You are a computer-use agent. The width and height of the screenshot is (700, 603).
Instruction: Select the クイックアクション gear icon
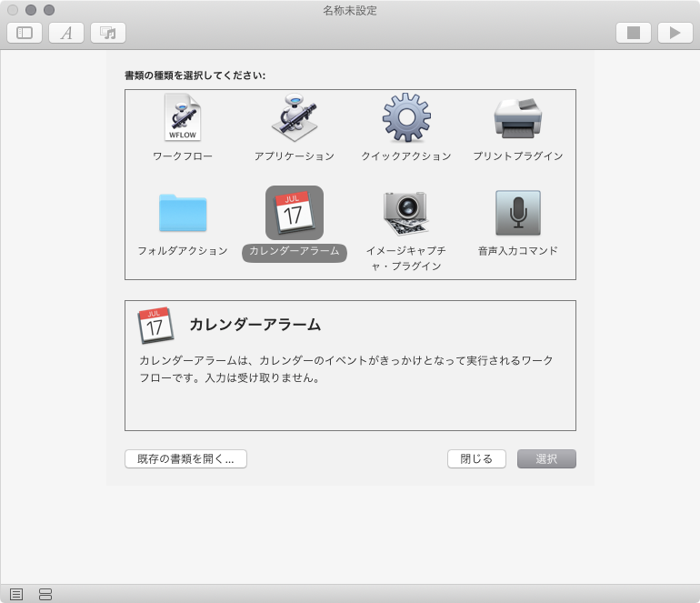pos(406,117)
